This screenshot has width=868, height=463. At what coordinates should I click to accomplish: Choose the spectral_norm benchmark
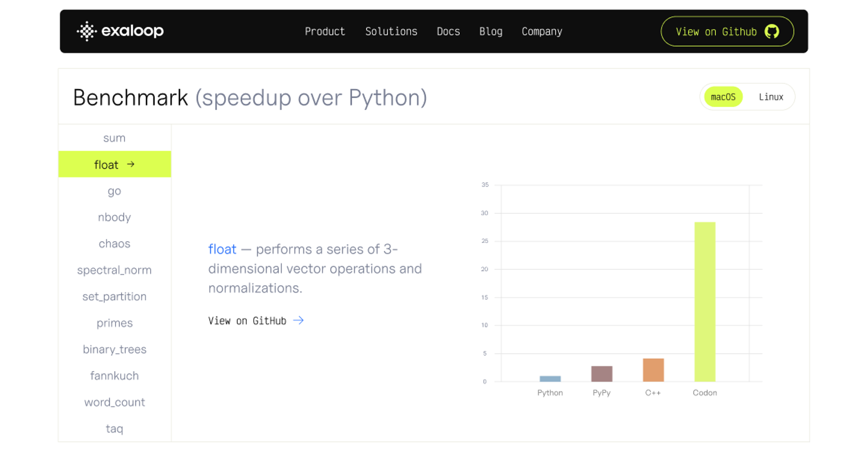coord(115,270)
